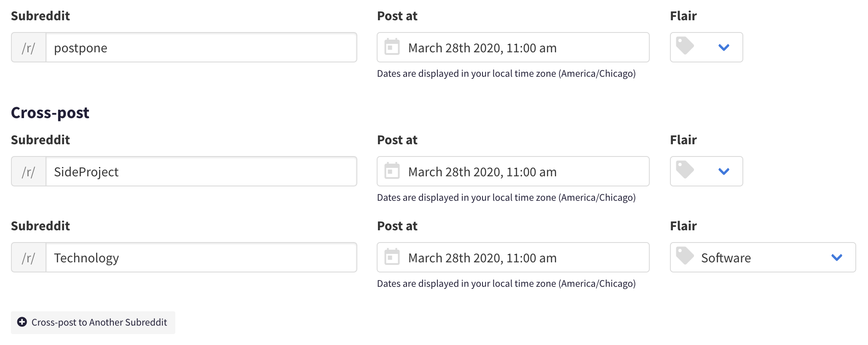Screen dimensions: 868x345
Task: Edit the Technology subreddit name field
Action: pyautogui.click(x=201, y=257)
